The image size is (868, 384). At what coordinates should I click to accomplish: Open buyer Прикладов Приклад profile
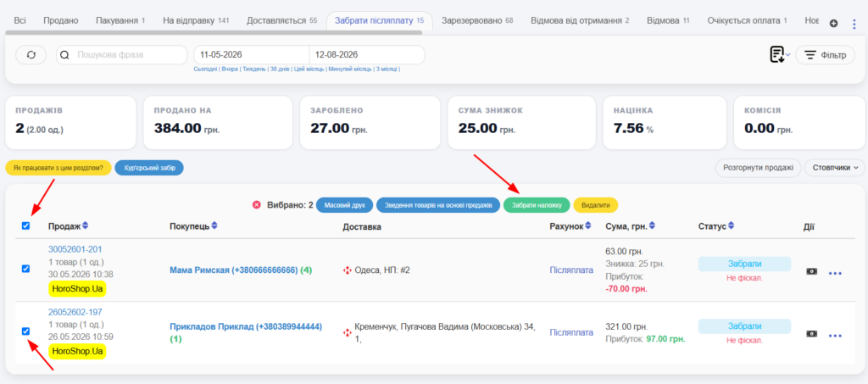246,326
